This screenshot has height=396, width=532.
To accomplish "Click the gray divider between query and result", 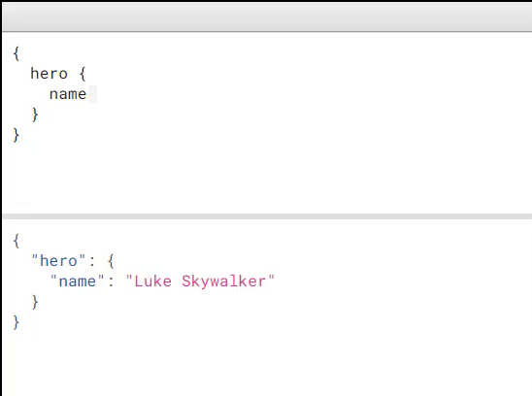I will click(x=267, y=216).
